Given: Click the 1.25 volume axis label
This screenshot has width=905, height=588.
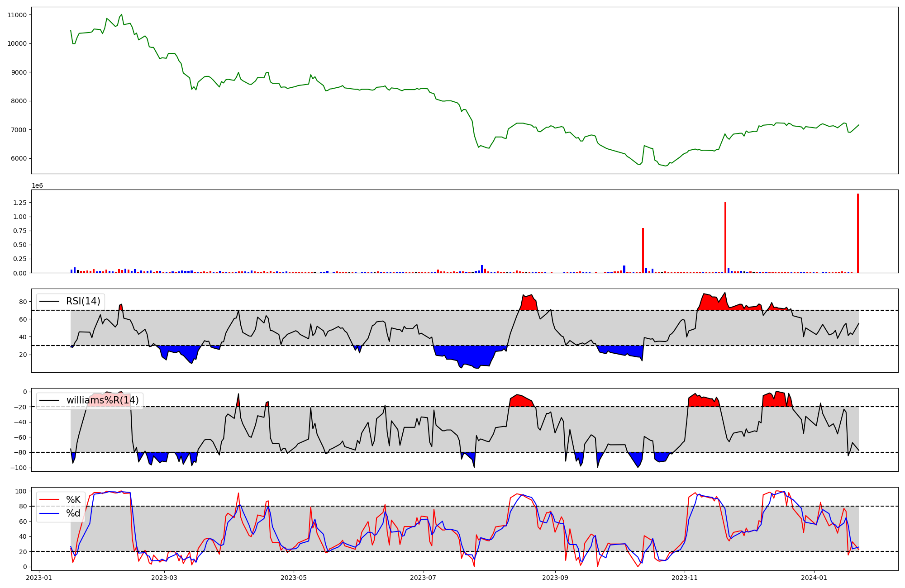Looking at the screenshot, I should tap(20, 203).
